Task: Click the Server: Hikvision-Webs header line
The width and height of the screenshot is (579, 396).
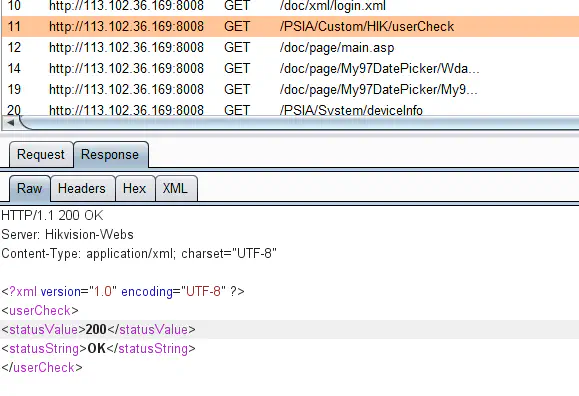Action: tap(67, 235)
